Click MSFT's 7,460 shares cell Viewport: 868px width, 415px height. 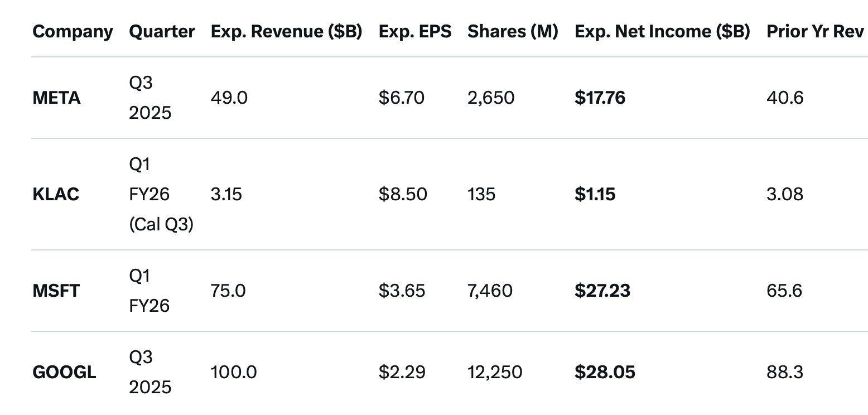(490, 291)
